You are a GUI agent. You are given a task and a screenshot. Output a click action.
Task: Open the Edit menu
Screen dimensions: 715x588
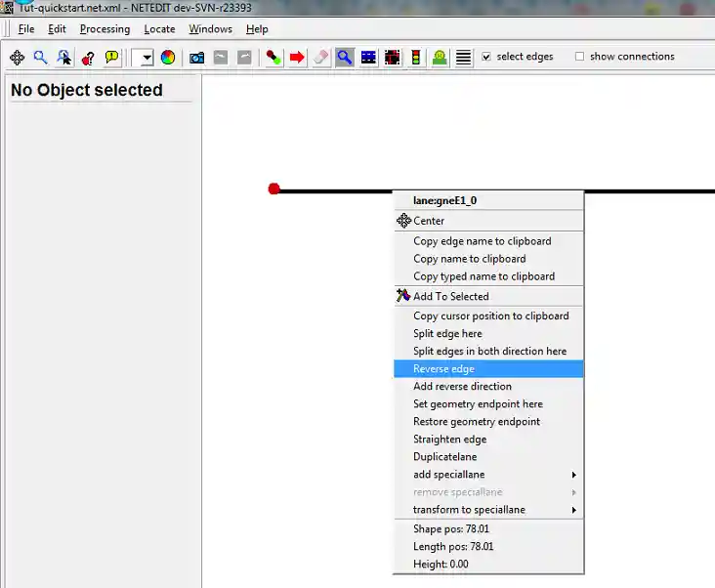coord(57,29)
